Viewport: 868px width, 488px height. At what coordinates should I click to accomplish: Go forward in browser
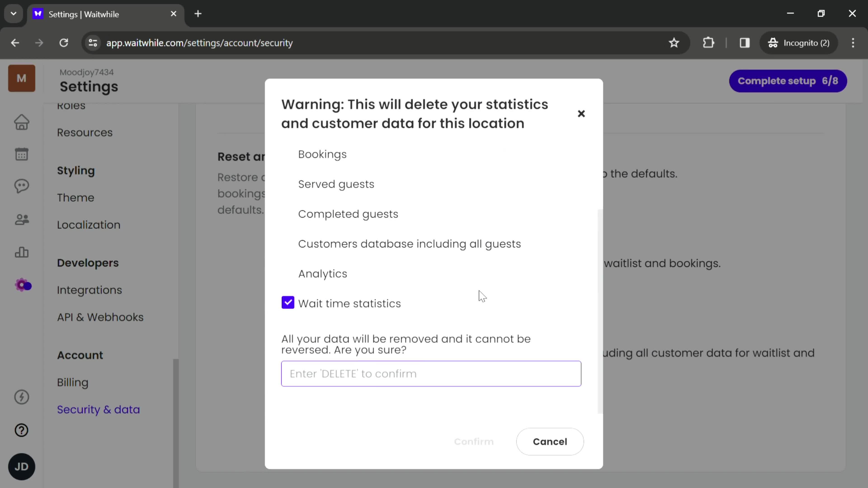(x=39, y=43)
